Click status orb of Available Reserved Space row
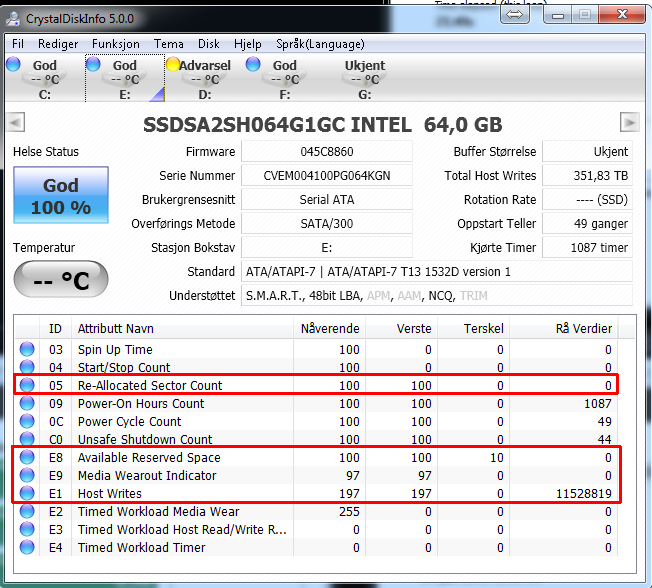 coord(27,457)
